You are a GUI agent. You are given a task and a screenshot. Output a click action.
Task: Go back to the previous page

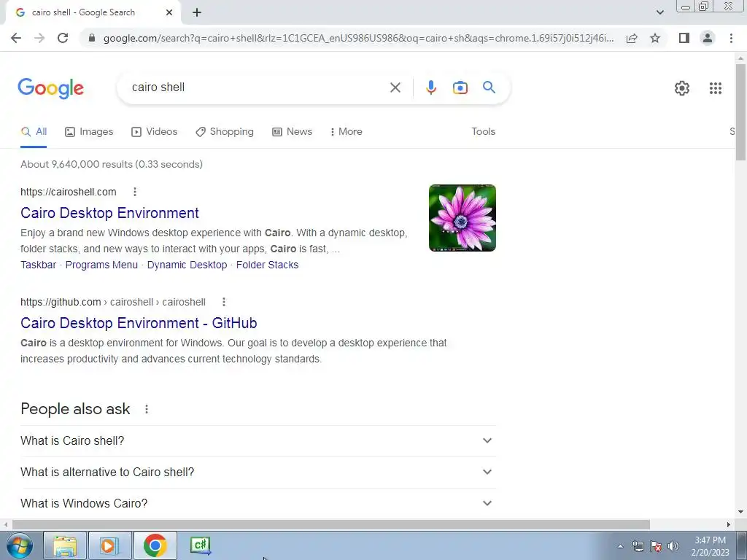[16, 38]
